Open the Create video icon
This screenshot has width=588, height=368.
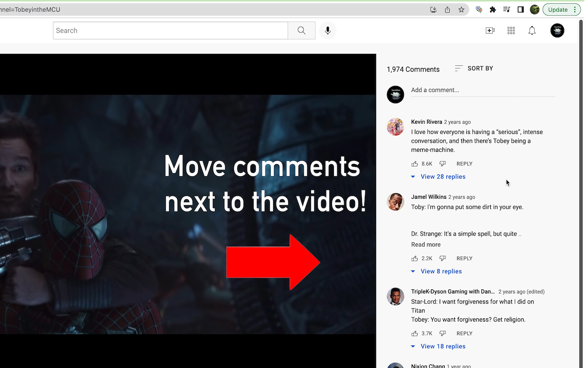[x=490, y=30]
